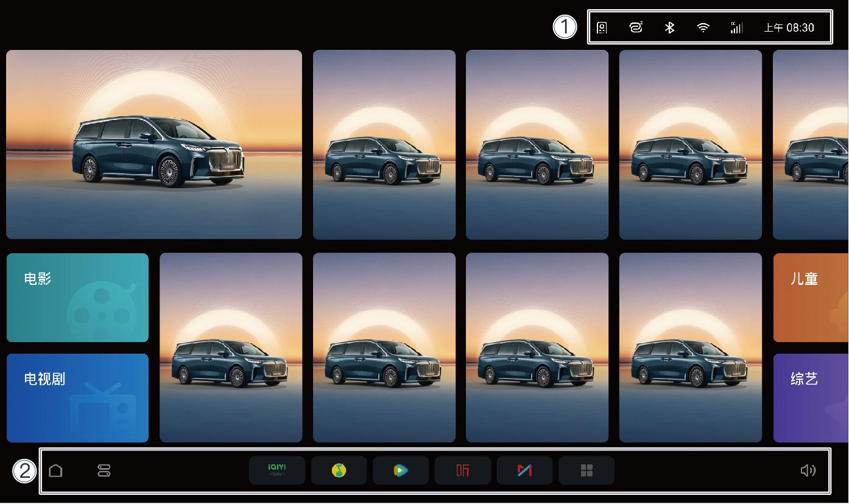Tap the device link status icon
The image size is (849, 504).
pyautogui.click(x=636, y=27)
